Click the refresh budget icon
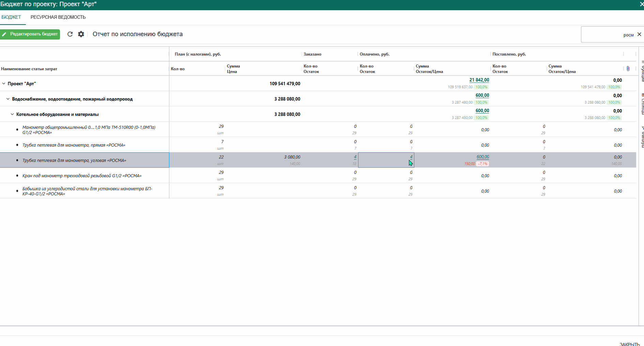The width and height of the screenshot is (644, 346). [70, 34]
